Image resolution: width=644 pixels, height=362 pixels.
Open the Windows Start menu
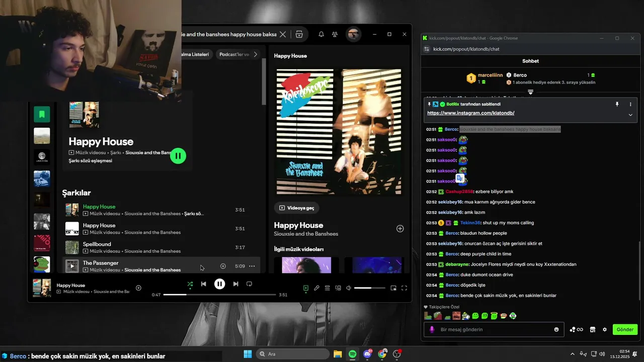tap(248, 354)
